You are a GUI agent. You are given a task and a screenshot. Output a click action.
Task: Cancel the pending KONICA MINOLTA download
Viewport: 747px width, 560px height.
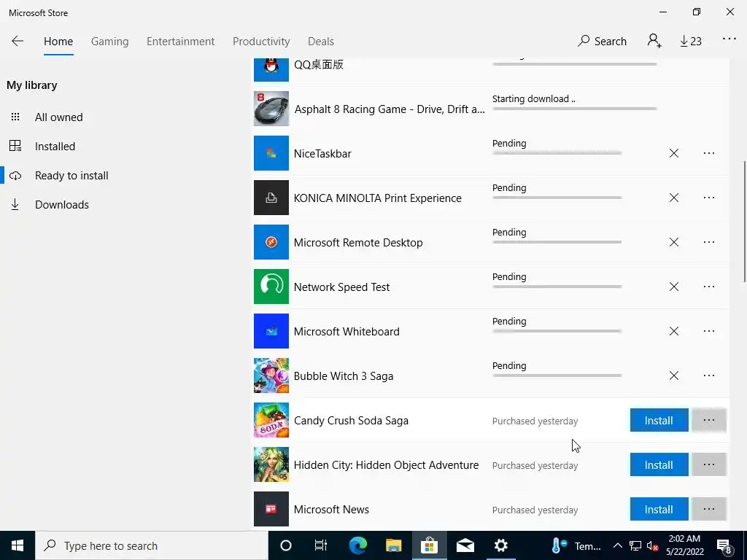coord(673,198)
